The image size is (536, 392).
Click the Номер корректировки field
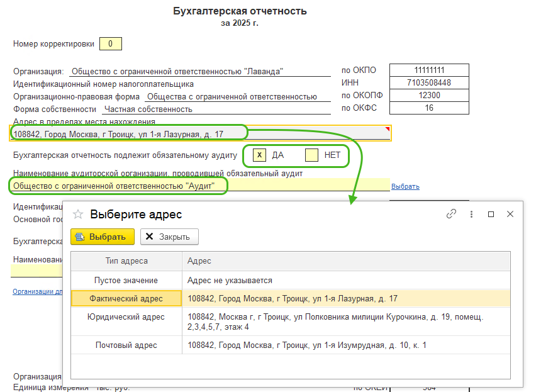click(111, 44)
